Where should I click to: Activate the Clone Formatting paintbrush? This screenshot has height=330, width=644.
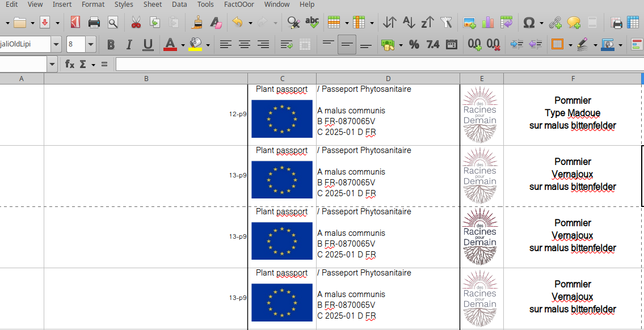click(x=197, y=23)
